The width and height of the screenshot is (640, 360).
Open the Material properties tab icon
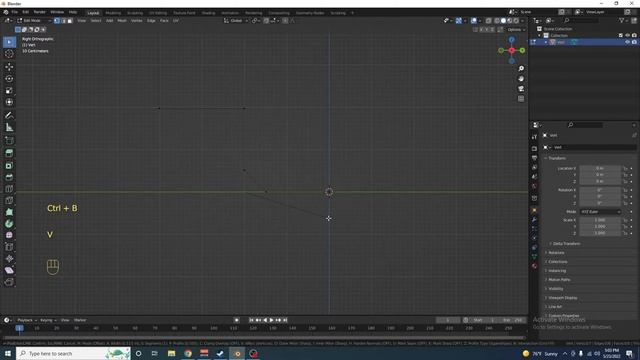click(534, 266)
